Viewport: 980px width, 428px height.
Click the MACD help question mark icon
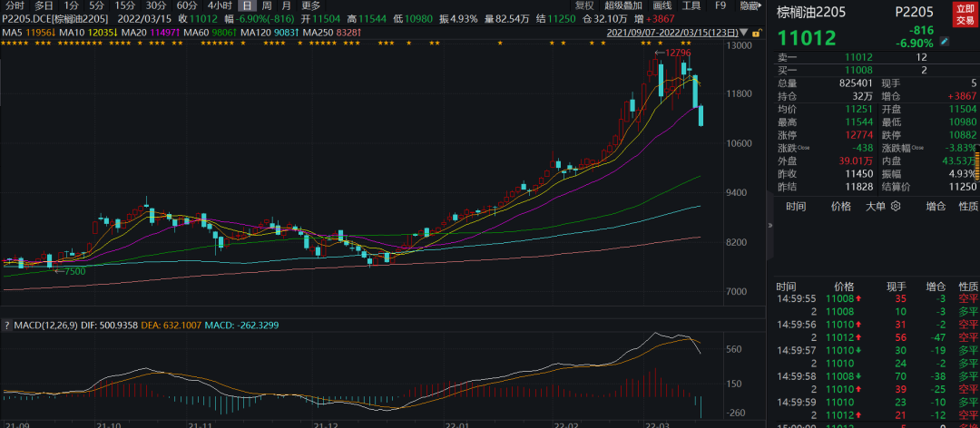click(x=7, y=325)
